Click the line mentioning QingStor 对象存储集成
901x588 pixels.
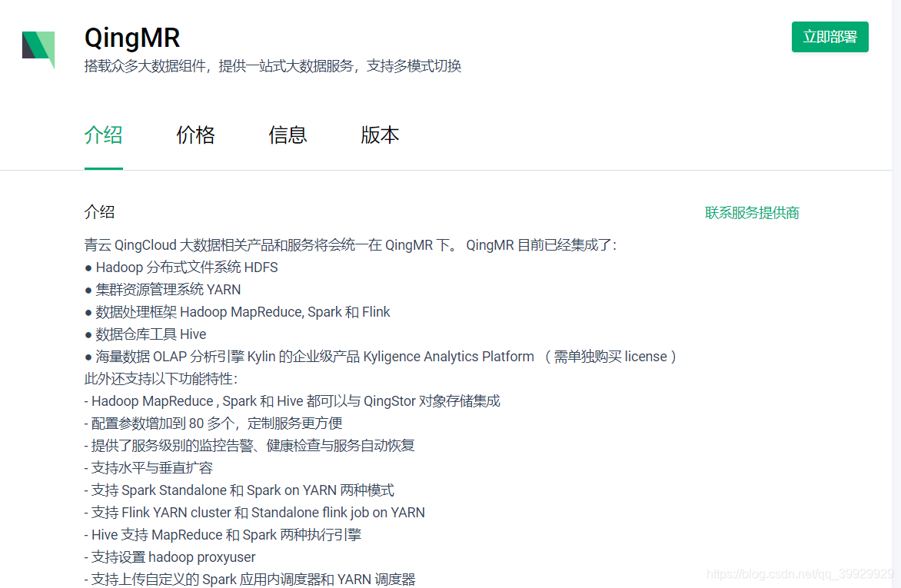pos(292,401)
